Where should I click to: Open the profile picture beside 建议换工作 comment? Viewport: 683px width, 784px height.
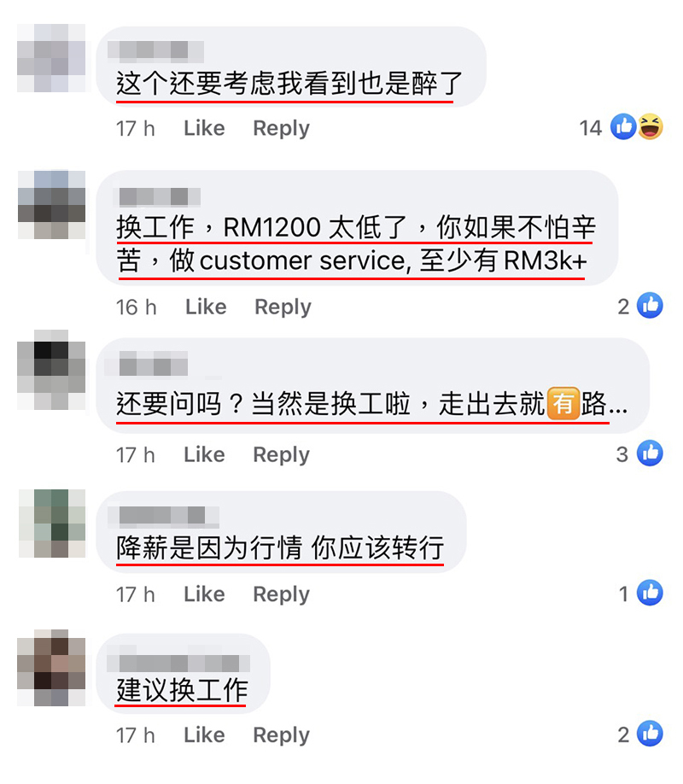point(51,668)
